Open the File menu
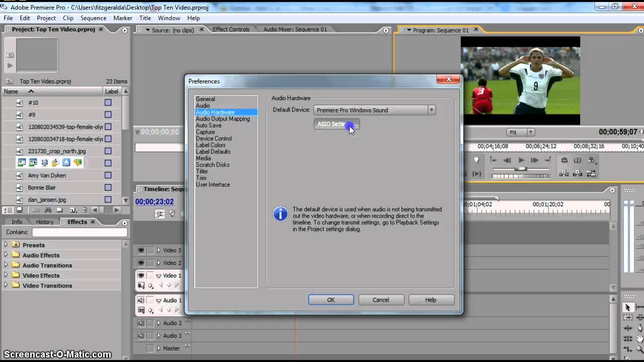This screenshot has height=362, width=644. pos(8,18)
